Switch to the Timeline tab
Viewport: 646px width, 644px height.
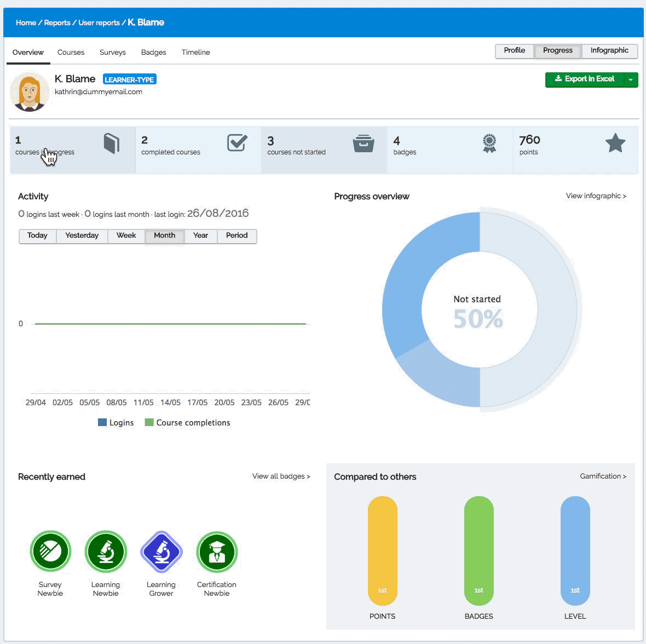coord(195,53)
